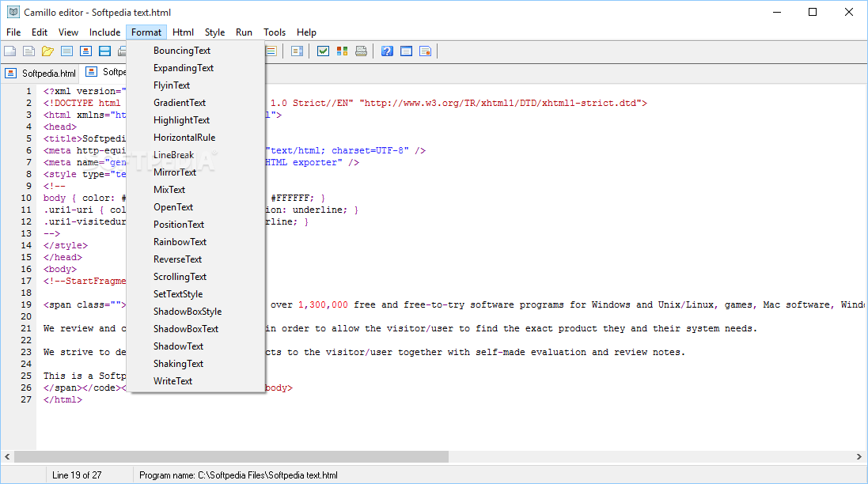Open the Help menu
The width and height of the screenshot is (868, 484).
coord(306,32)
